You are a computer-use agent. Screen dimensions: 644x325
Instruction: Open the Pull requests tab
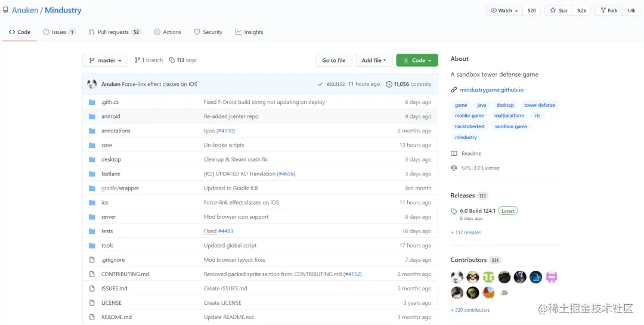114,32
